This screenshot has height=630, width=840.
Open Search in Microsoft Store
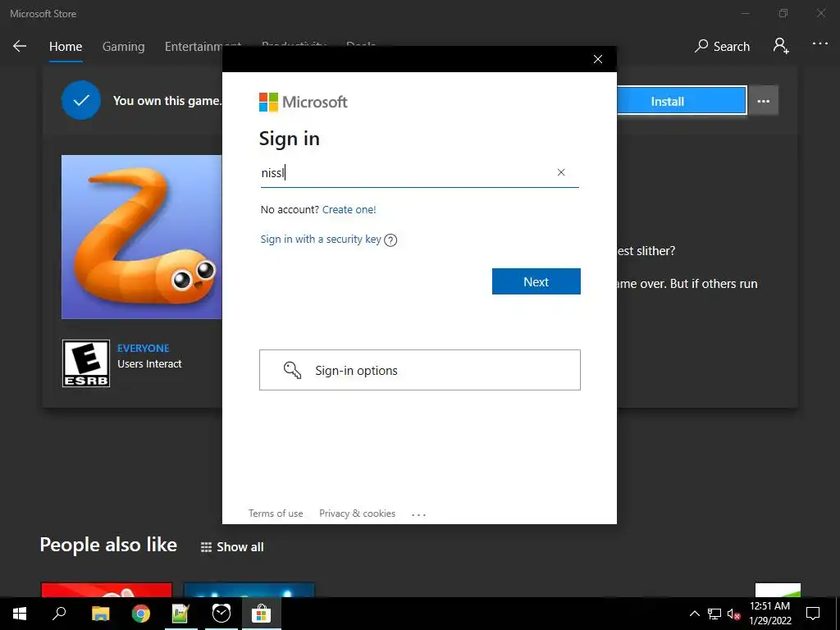pos(722,46)
